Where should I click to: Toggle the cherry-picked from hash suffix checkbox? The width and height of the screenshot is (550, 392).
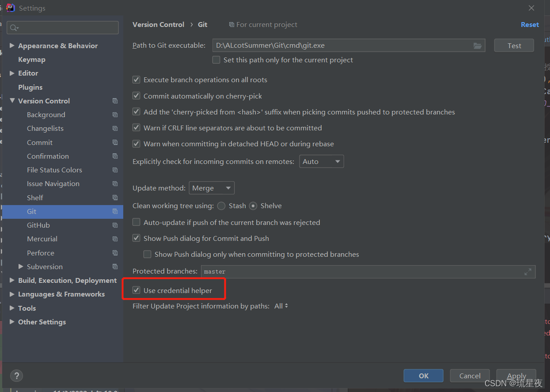pos(136,112)
